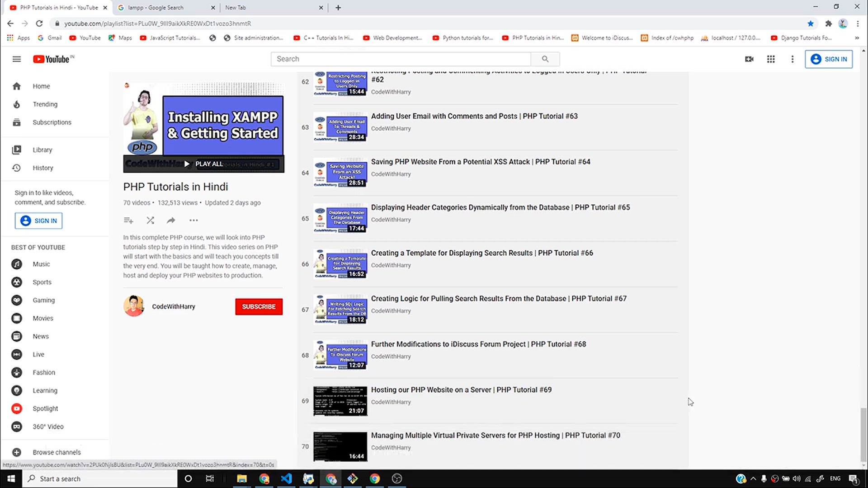Open Saving PHP Website From XSS Attack #64
This screenshot has width=868, height=488.
tap(481, 162)
